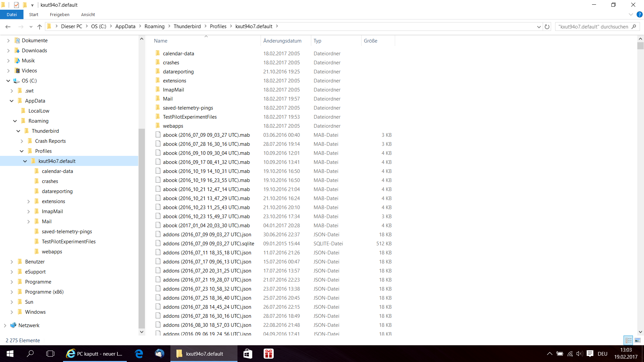Click the Back navigation arrow

[x=8, y=27]
